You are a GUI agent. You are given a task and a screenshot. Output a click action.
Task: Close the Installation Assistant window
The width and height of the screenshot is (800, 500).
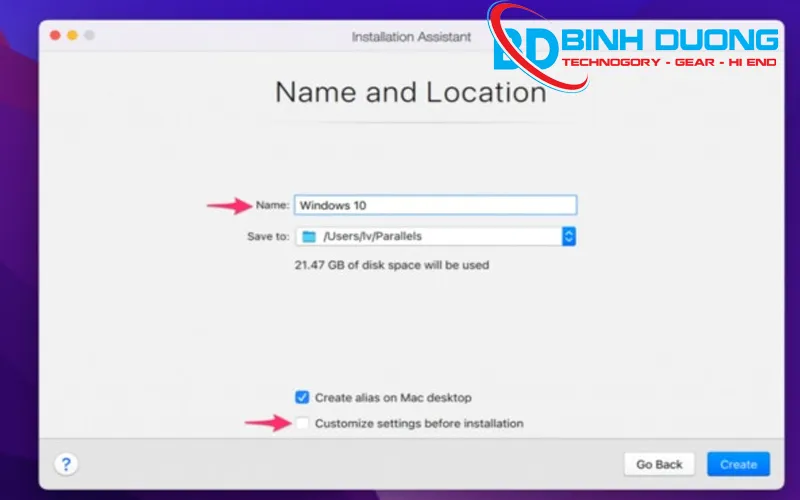coord(55,35)
